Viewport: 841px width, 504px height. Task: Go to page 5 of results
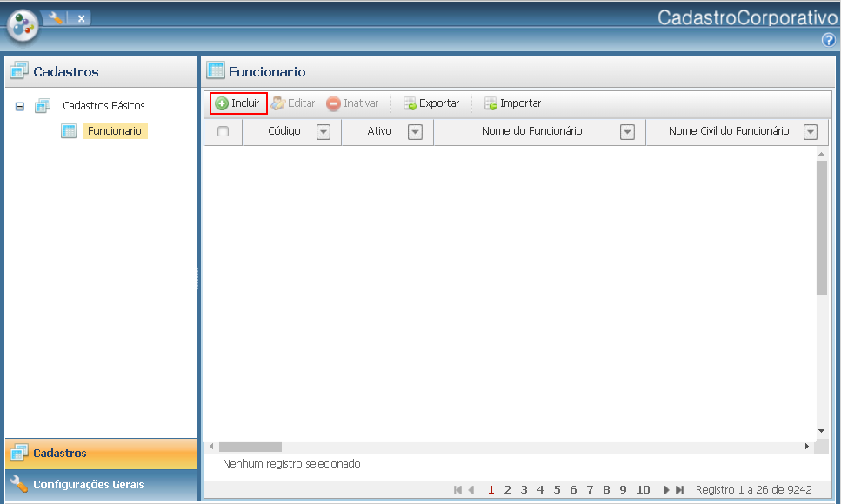557,490
